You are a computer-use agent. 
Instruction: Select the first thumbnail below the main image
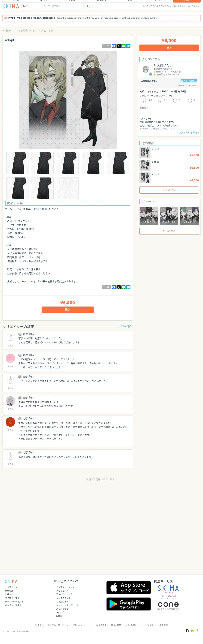pyautogui.click(x=18, y=163)
